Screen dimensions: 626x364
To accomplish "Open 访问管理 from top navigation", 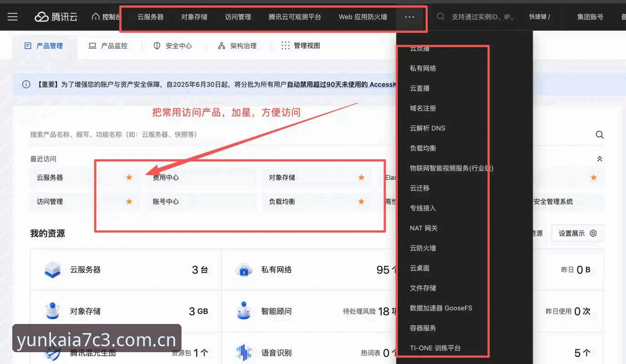I will click(238, 17).
